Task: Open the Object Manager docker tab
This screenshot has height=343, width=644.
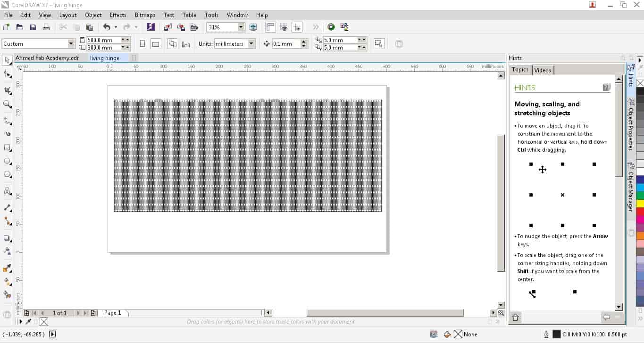Action: point(630,187)
